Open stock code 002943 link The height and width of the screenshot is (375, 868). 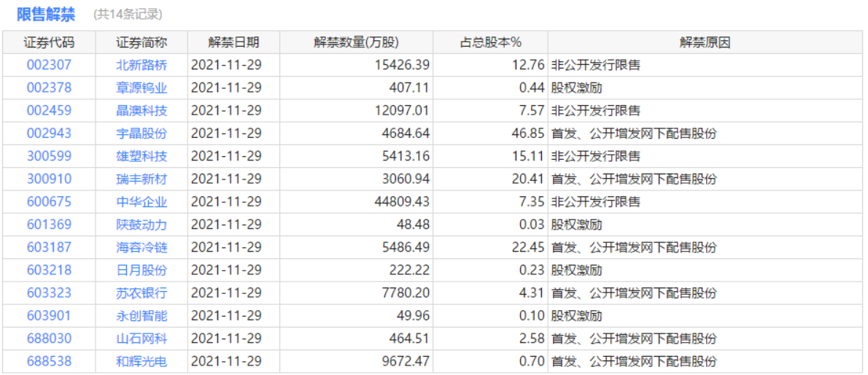(x=49, y=134)
